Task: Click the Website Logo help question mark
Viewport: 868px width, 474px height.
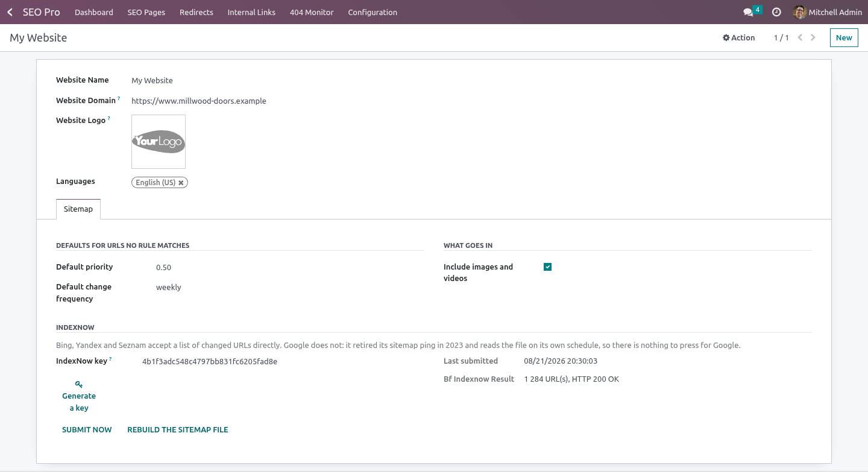Action: click(109, 118)
